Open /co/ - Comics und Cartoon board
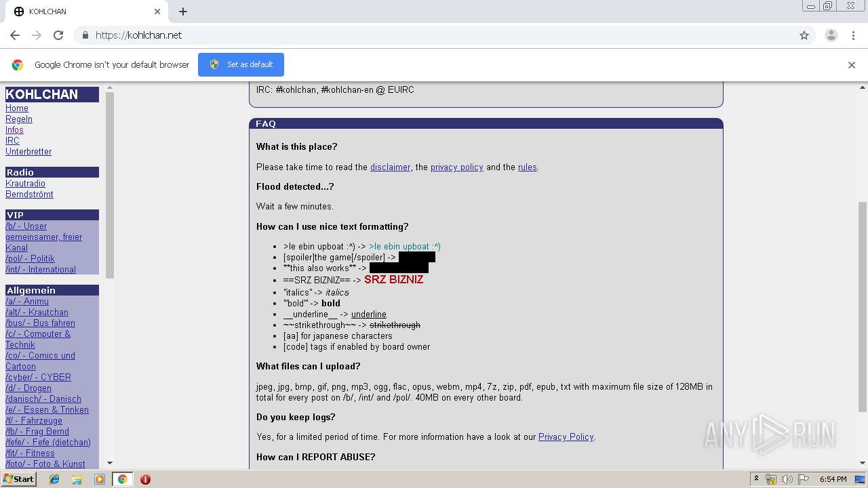 point(40,361)
